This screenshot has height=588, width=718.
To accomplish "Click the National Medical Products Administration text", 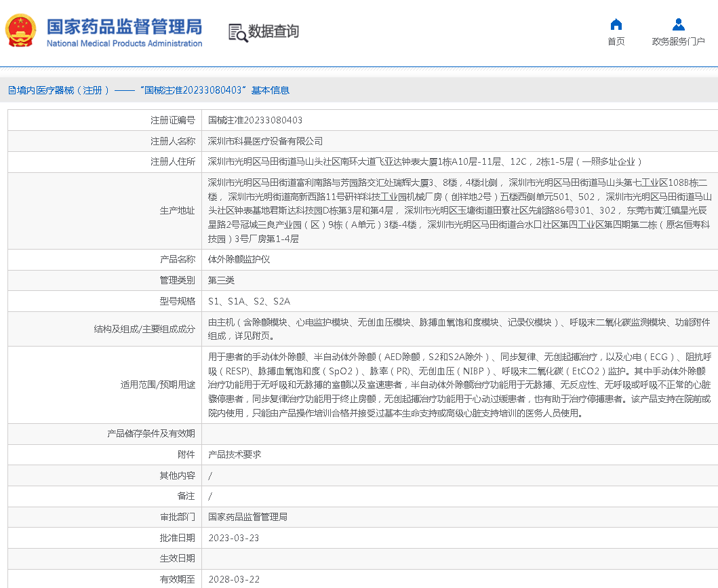I will (124, 43).
